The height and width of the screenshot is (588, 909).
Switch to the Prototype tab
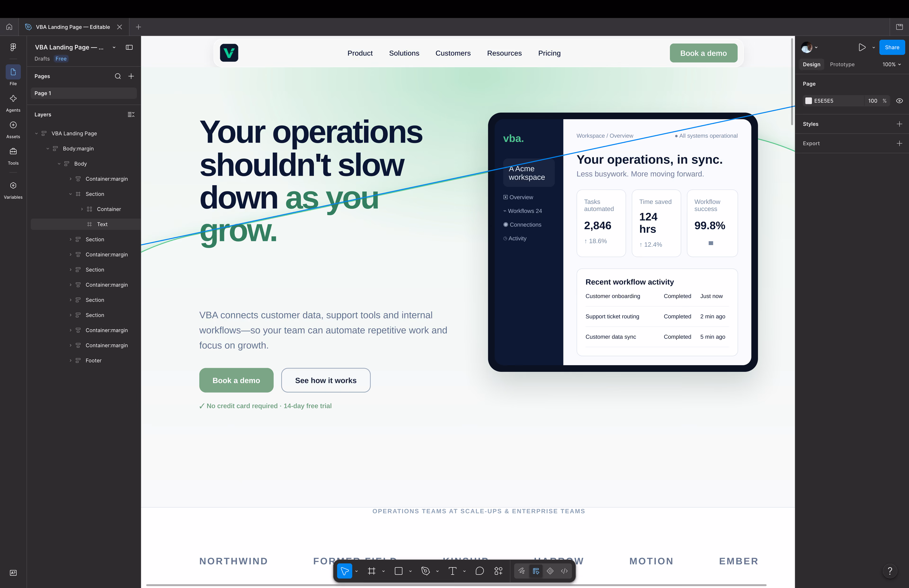[x=842, y=65]
